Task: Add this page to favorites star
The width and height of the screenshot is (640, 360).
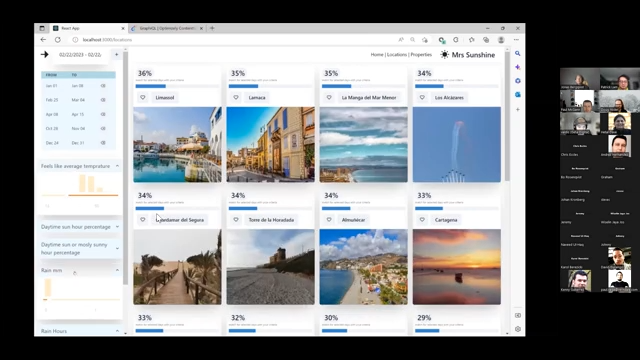Action: pos(425,40)
